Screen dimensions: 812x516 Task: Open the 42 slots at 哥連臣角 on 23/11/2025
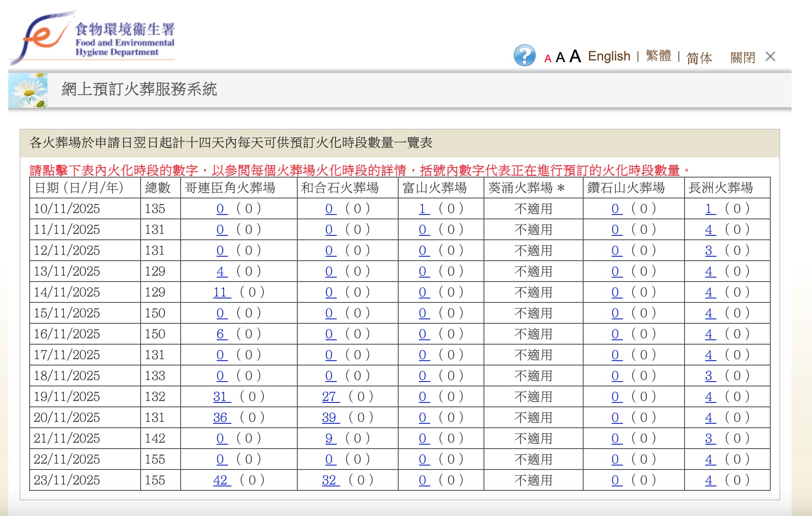(221, 480)
